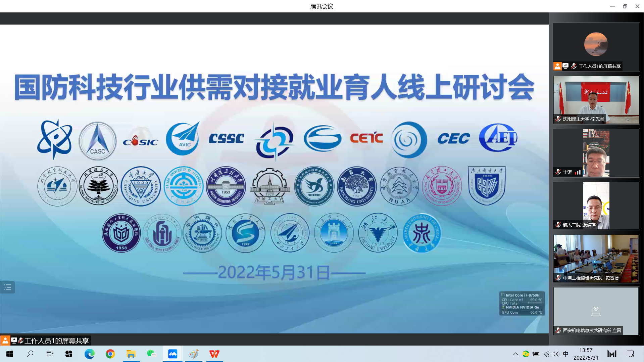644x362 pixels.
Task: Switch to Tencent Meeting taskbar icon
Action: [x=172, y=354]
